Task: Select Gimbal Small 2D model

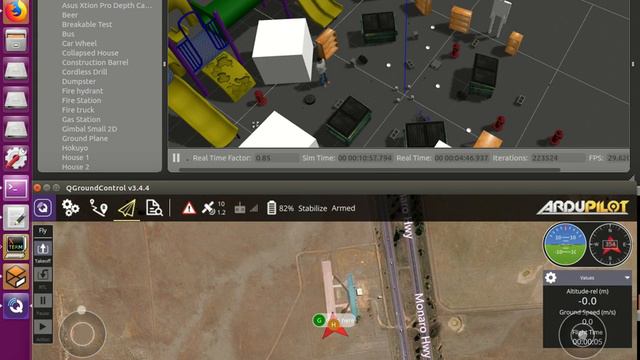Action: [x=89, y=129]
